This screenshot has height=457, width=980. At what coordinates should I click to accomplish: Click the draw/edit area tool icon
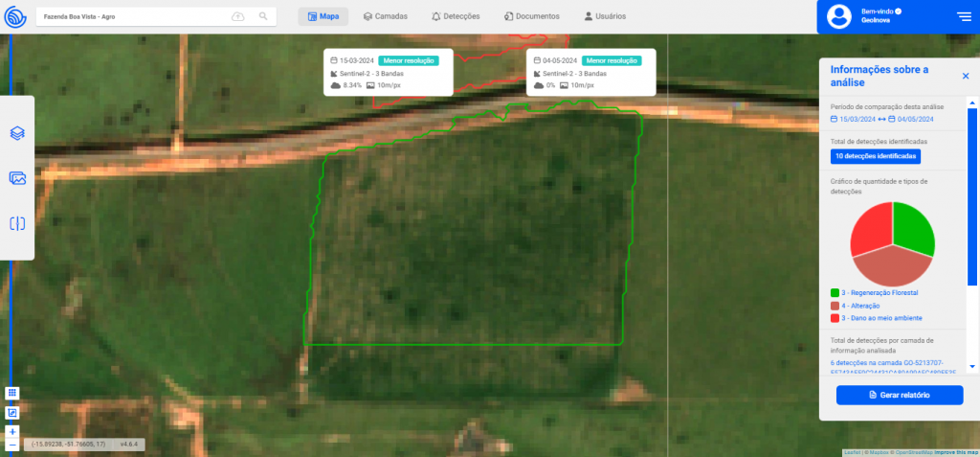[x=11, y=413]
